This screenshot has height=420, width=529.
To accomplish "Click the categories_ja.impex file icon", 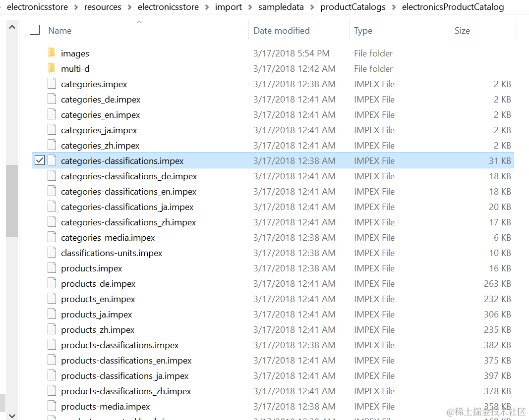I will click(x=52, y=129).
